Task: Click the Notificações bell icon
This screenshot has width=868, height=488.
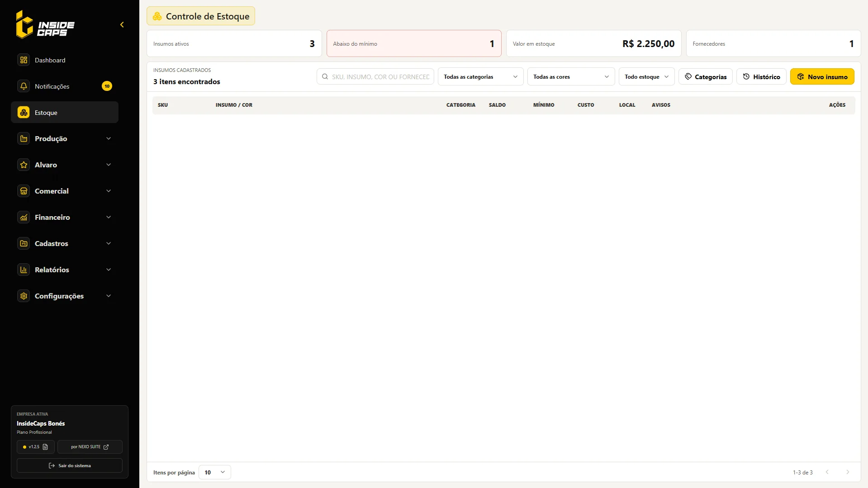Action: (x=24, y=86)
